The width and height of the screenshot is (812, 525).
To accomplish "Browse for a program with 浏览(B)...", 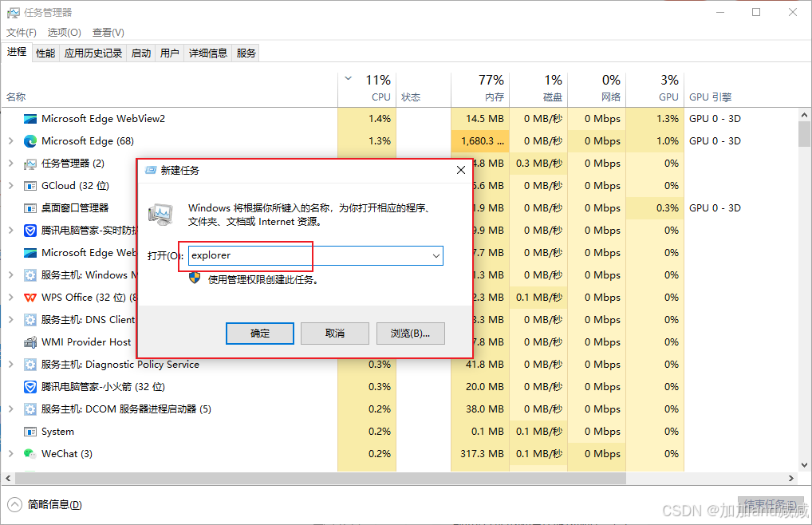I will point(410,334).
